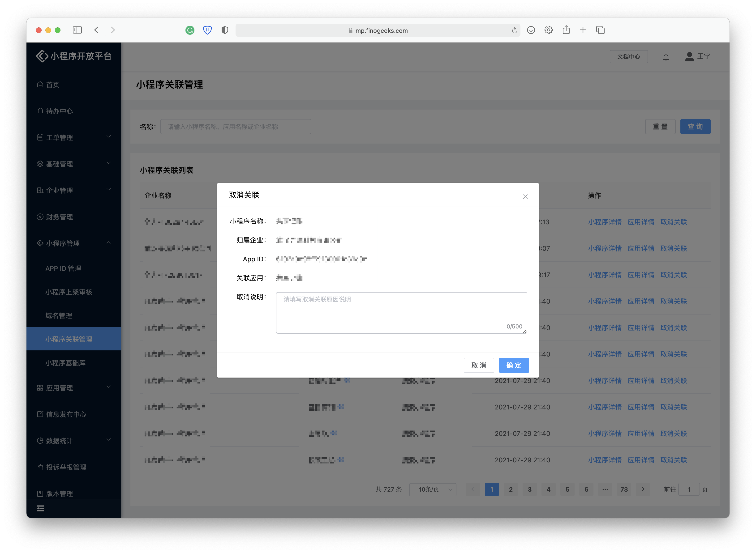
Task: Click the 小程序开放平台 logo
Action: tap(74, 56)
